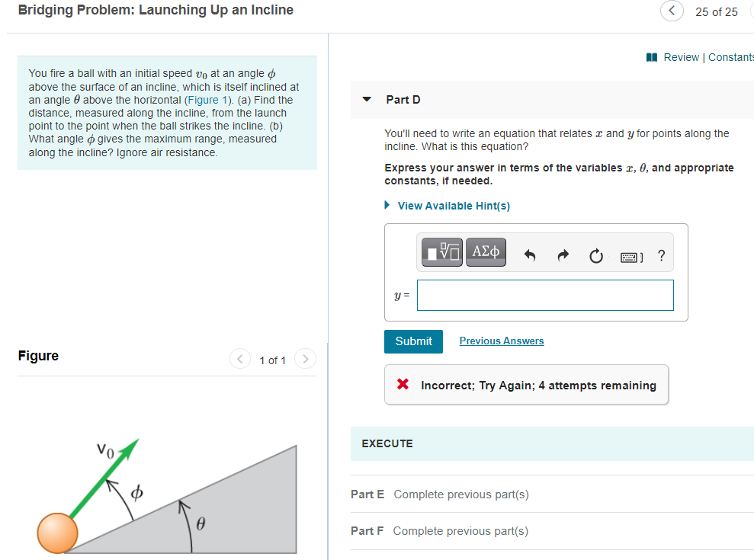This screenshot has height=560, width=754.
Task: Open the keyboard shortcuts icon in the toolbar
Action: tap(630, 257)
